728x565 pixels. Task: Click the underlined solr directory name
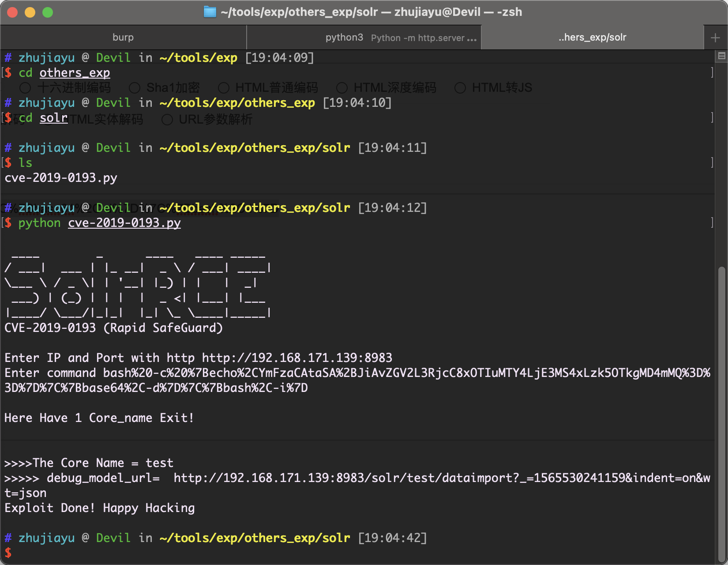coord(53,117)
